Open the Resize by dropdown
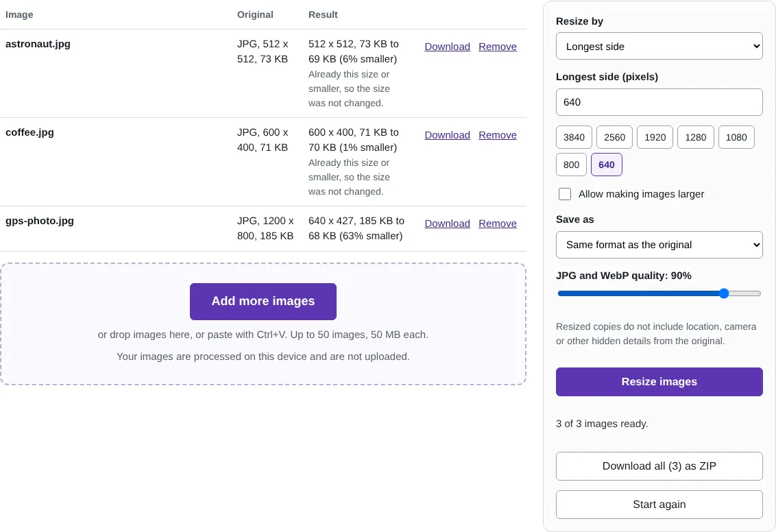The image size is (776, 532). (659, 46)
